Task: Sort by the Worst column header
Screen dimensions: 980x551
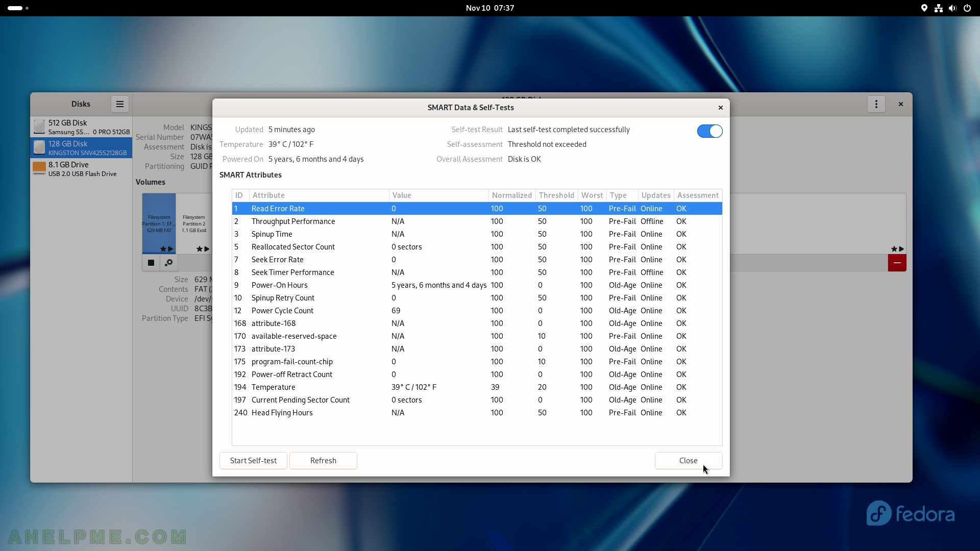Action: [592, 195]
